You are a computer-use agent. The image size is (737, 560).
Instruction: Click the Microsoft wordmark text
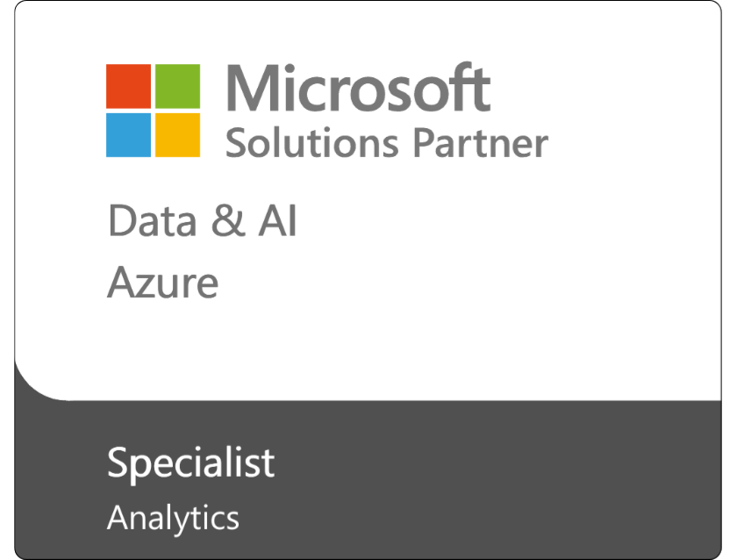click(x=359, y=88)
